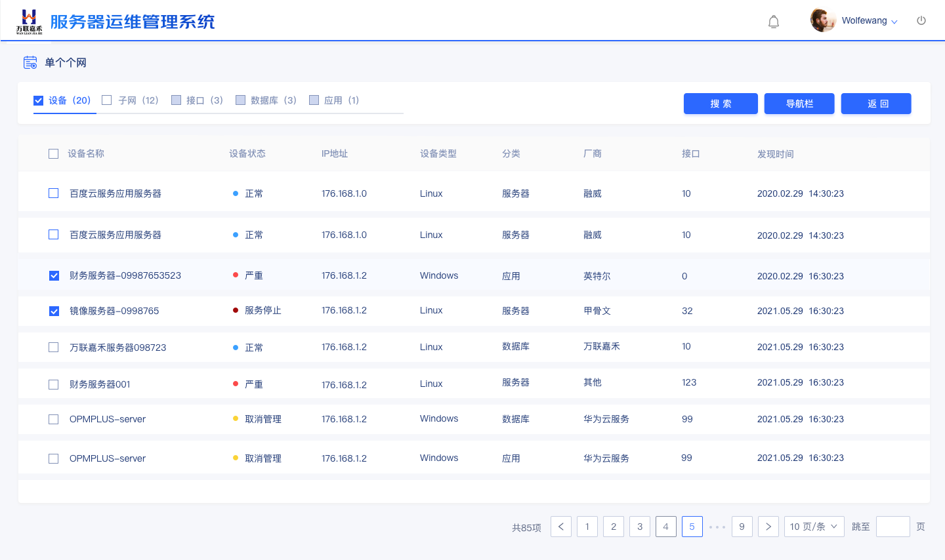This screenshot has width=945, height=560.
Task: Click the 单个个网 page heading
Action: click(x=66, y=63)
